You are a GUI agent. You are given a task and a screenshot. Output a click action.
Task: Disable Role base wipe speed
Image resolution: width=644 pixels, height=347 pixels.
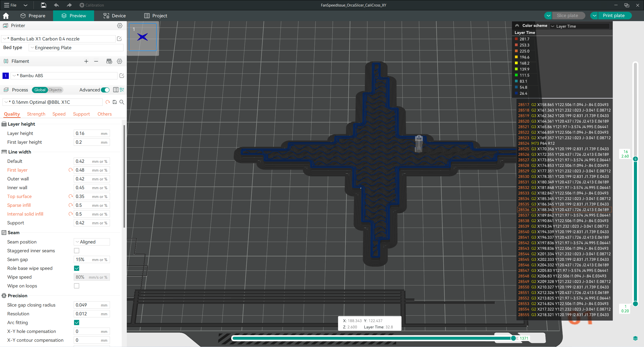point(76,268)
